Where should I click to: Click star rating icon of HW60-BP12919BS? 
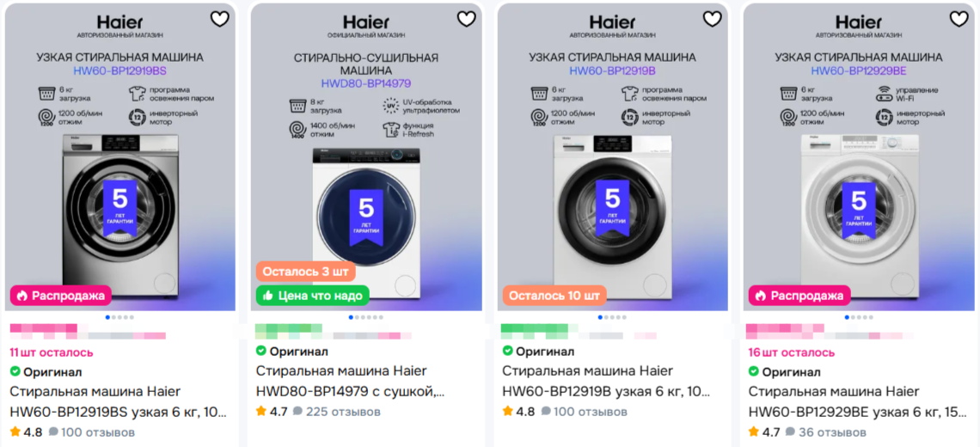(x=15, y=432)
